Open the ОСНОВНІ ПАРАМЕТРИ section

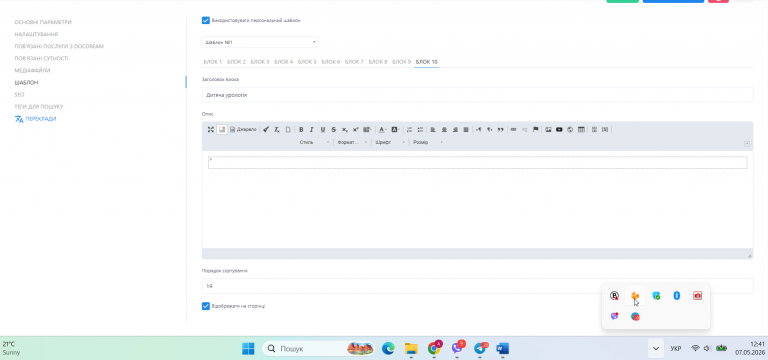pyautogui.click(x=43, y=23)
